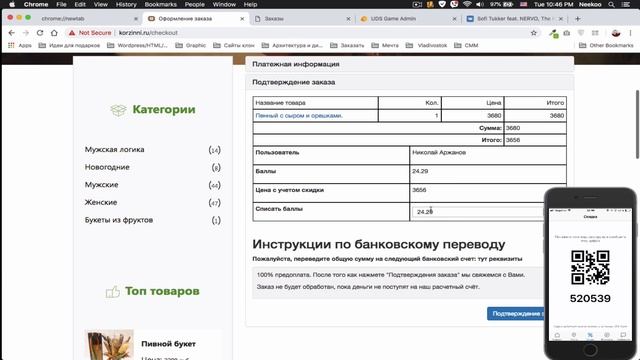Open the Bookmarks menu
This screenshot has width=640, height=360.
pos(160,4)
